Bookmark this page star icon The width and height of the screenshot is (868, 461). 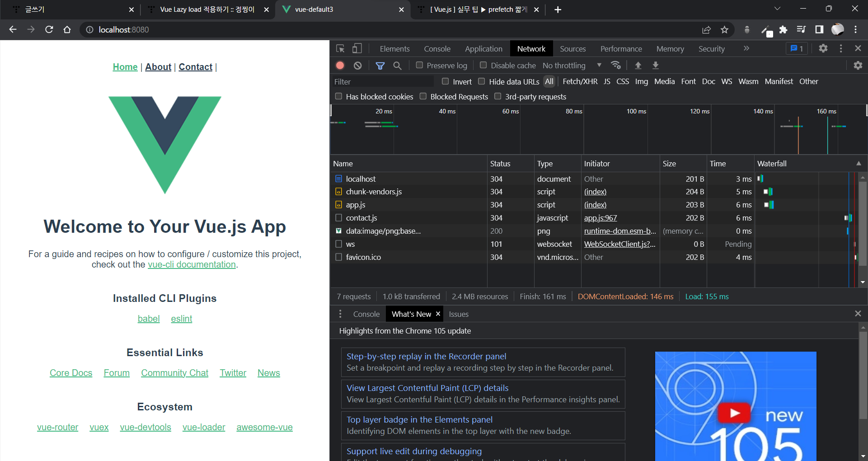point(724,29)
